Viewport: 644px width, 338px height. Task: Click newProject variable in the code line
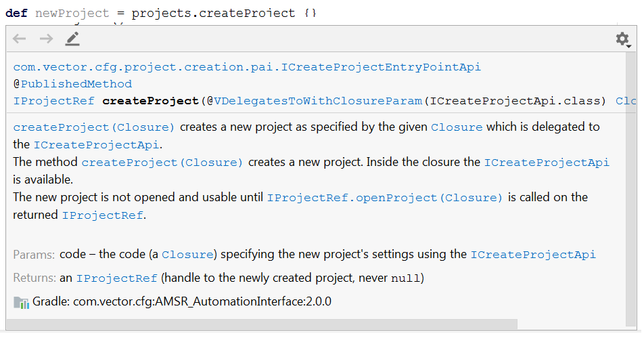(72, 13)
